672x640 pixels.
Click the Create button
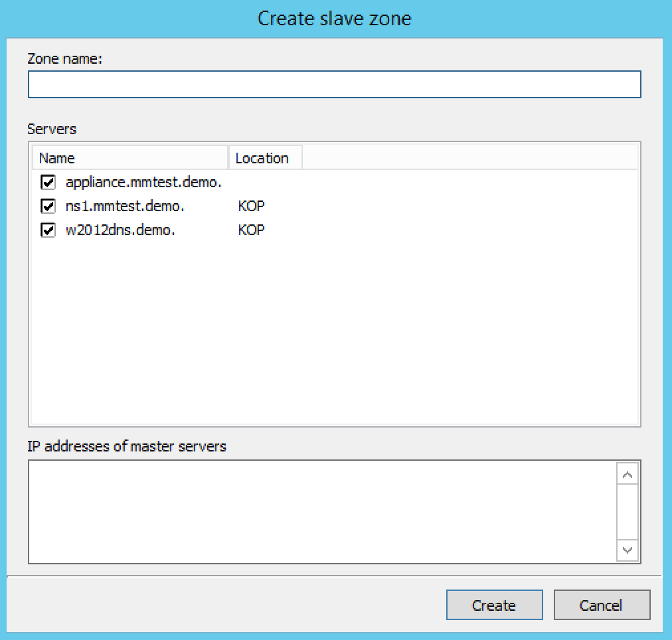point(495,605)
